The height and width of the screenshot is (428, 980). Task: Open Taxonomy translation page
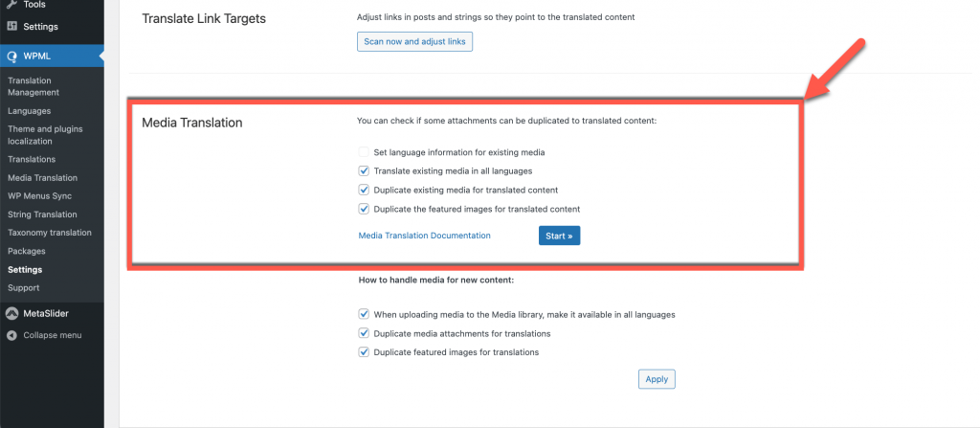[x=50, y=232]
